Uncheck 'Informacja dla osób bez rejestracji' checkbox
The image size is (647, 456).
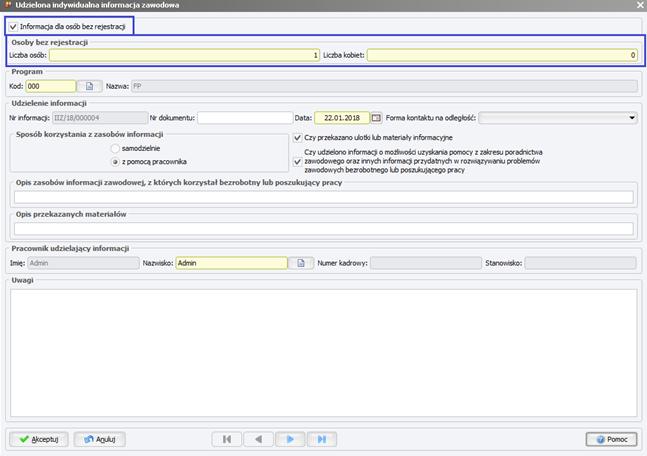tap(13, 27)
